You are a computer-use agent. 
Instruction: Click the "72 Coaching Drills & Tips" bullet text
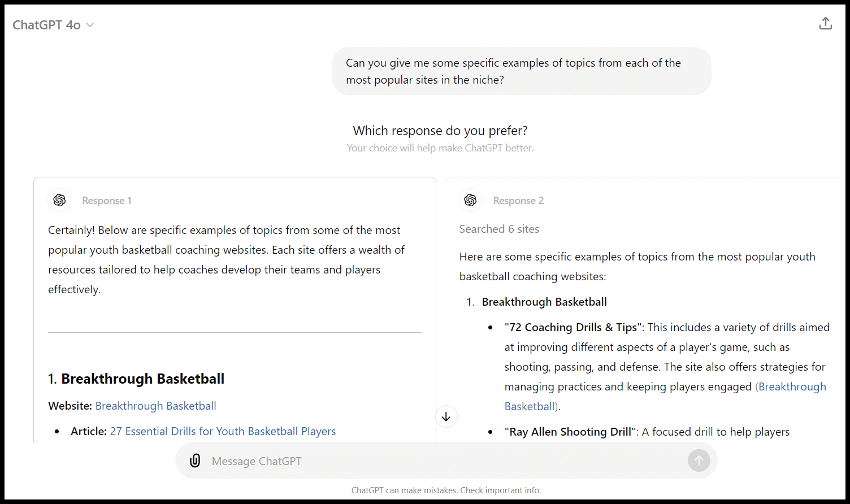coord(573,327)
